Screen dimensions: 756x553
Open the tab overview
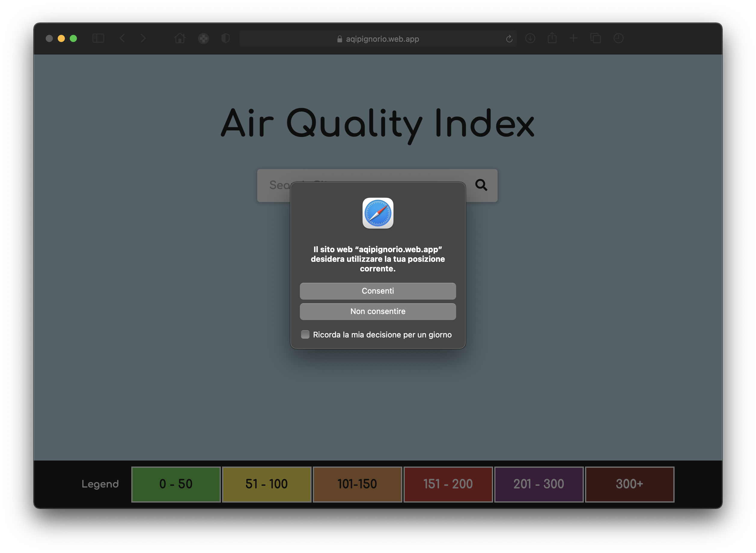click(x=596, y=38)
